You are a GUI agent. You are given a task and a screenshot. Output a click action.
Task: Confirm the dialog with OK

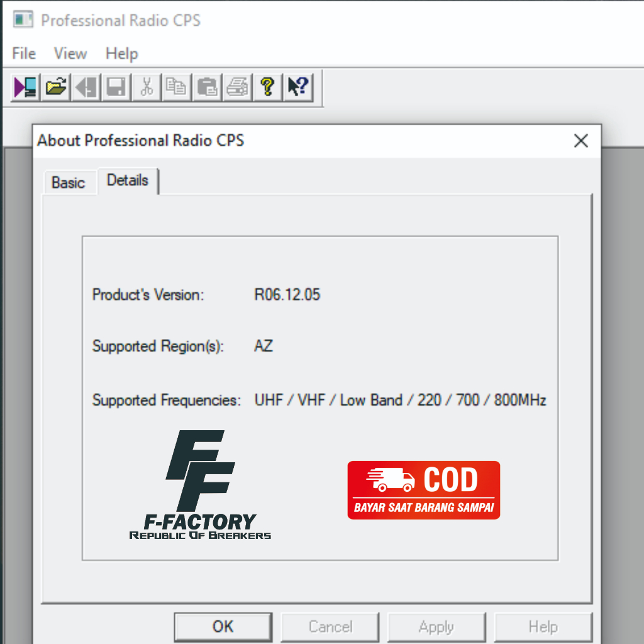click(x=223, y=627)
